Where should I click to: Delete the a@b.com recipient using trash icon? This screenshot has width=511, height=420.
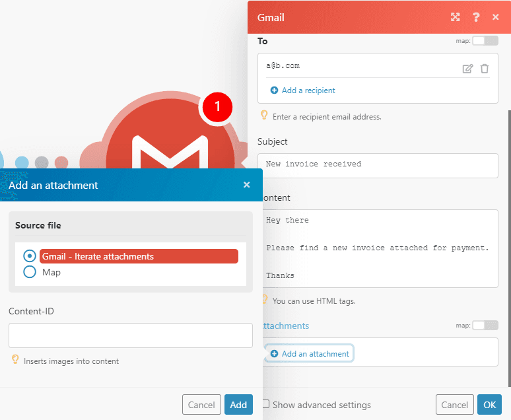pyautogui.click(x=485, y=69)
